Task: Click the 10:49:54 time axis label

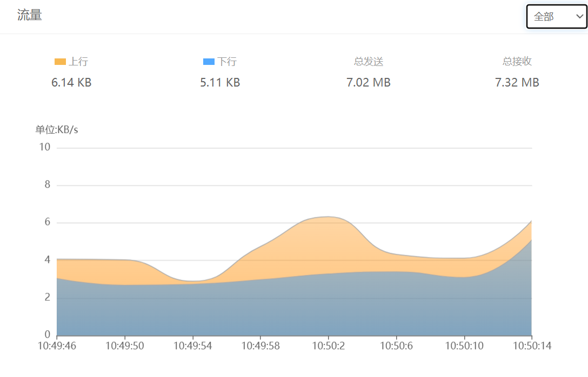Action: pos(192,346)
